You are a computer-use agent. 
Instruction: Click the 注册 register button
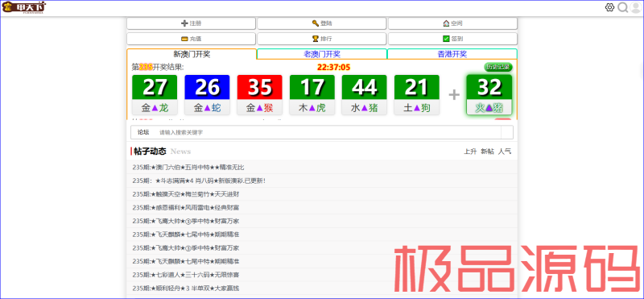(x=191, y=23)
